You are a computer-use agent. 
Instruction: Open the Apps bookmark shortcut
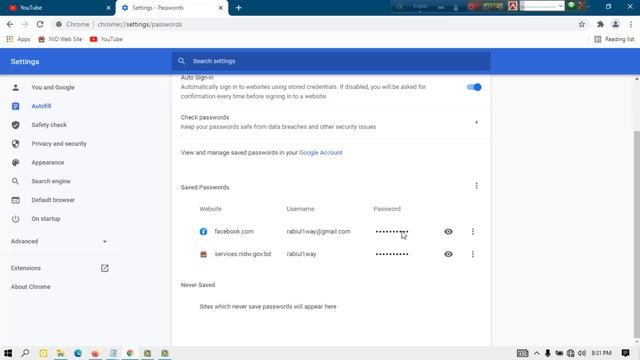[18, 39]
